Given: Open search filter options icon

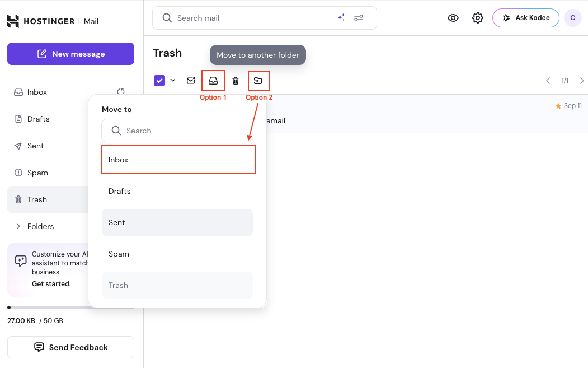Looking at the screenshot, I should [x=359, y=18].
